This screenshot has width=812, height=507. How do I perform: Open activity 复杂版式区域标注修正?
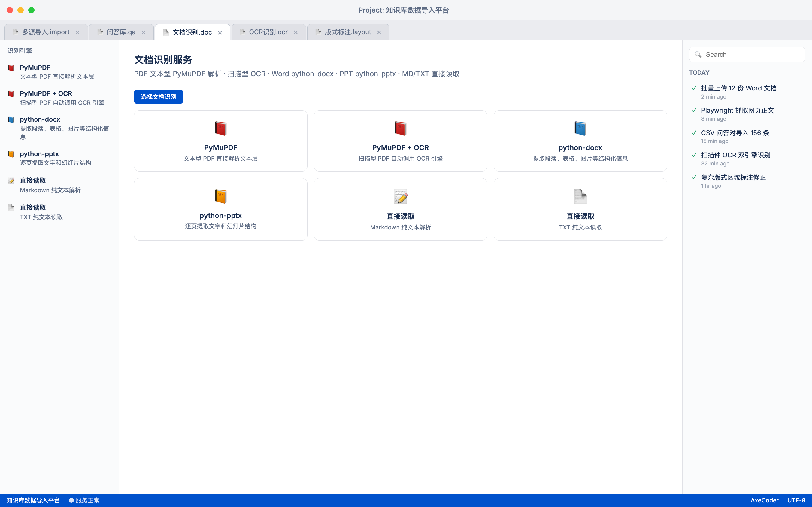pos(733,177)
